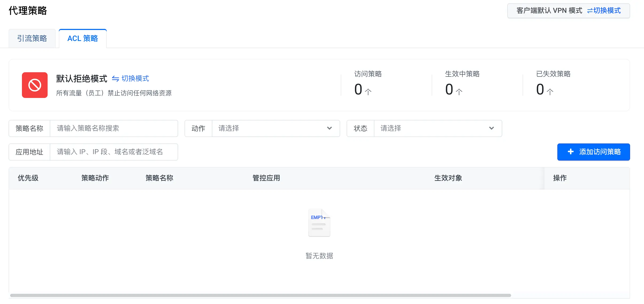
Task: Click the horizontal scrollbar under the table
Action: point(260,295)
